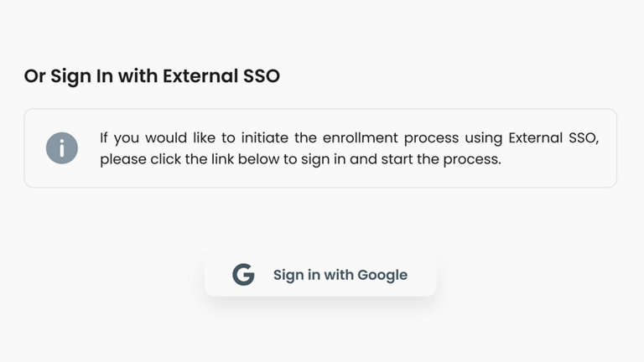Click the word "Google" in the sign-in button
644x362 pixels.
pos(382,275)
